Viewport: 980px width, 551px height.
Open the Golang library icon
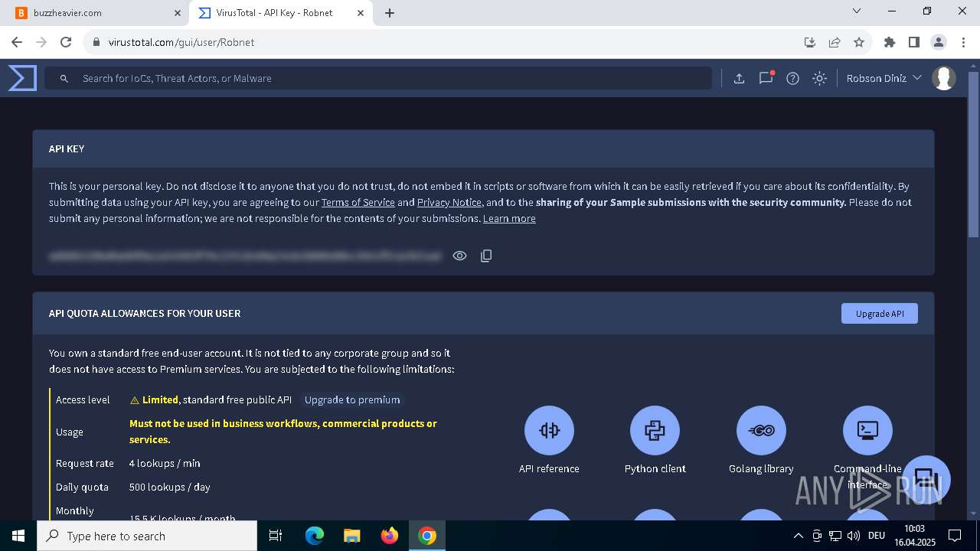[761, 430]
